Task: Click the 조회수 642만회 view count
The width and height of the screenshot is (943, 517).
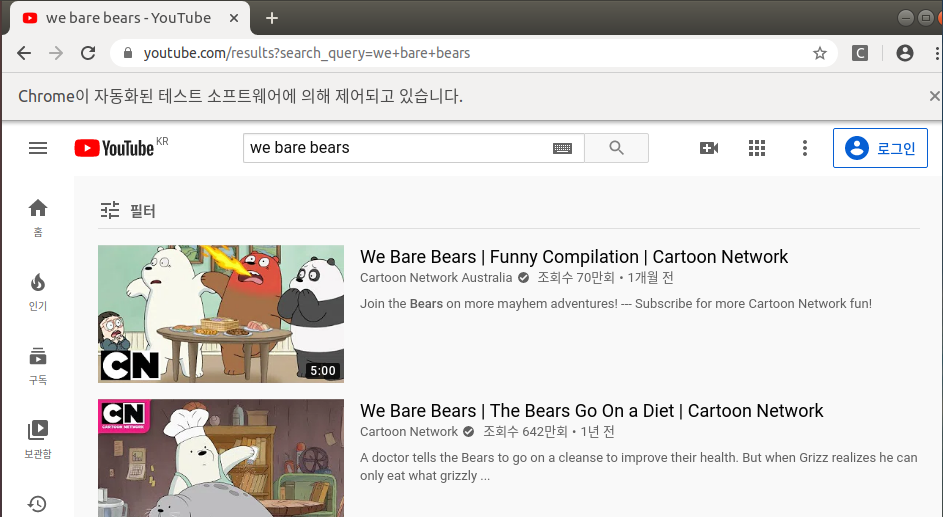Action: point(525,432)
